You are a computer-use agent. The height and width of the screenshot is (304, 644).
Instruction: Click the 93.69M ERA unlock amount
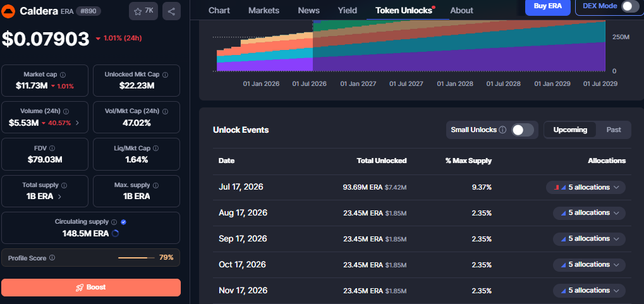363,187
